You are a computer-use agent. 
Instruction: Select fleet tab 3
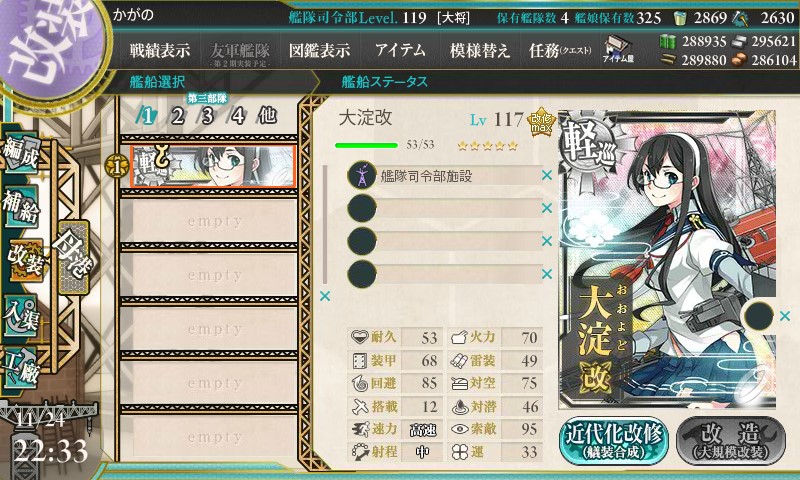[x=207, y=116]
